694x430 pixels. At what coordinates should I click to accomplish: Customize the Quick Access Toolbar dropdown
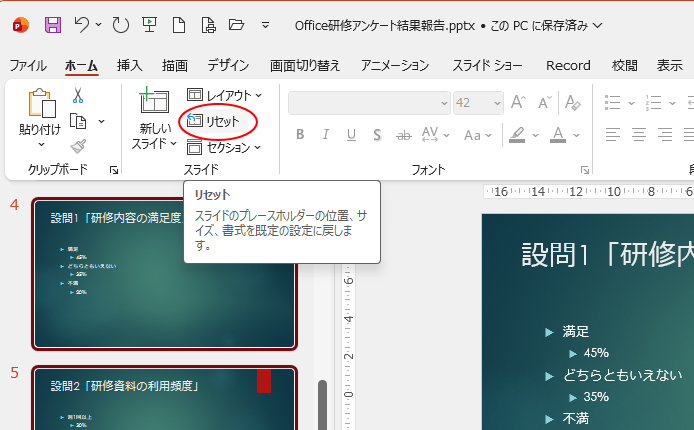click(266, 25)
